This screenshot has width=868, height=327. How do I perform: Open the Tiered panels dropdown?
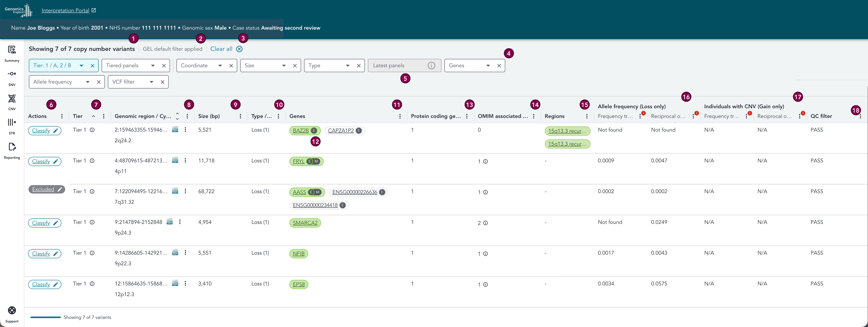[153, 66]
